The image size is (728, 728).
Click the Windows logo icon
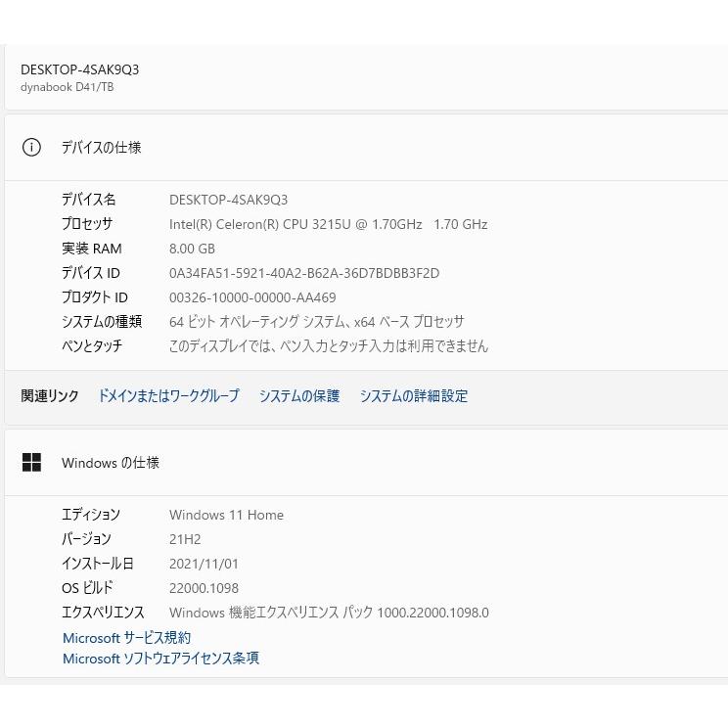[31, 463]
